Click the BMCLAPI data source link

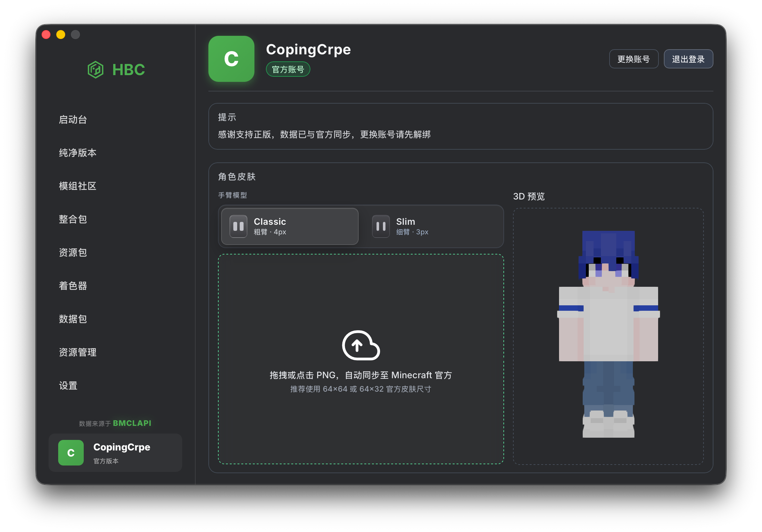pos(132,423)
